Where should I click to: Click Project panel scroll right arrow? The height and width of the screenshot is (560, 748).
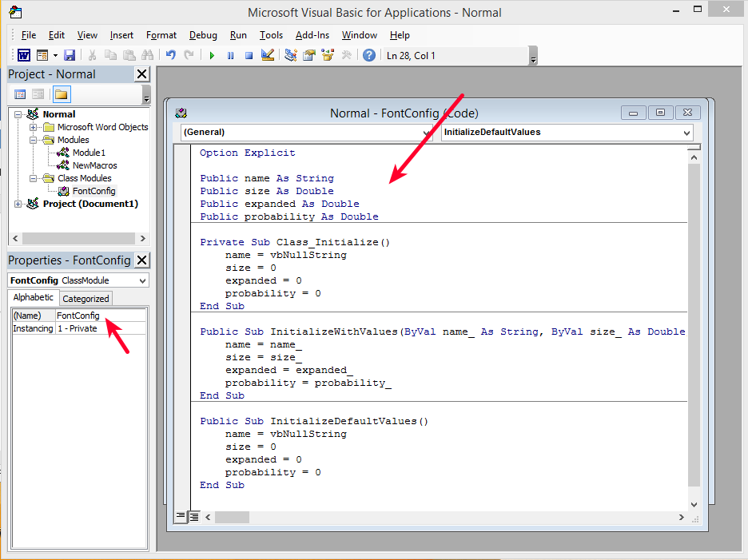tap(142, 238)
